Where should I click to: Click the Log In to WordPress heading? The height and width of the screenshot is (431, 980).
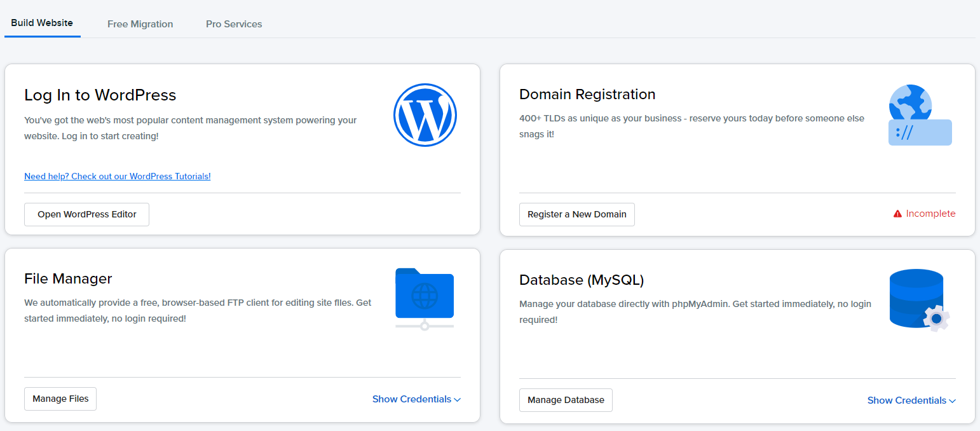point(100,95)
